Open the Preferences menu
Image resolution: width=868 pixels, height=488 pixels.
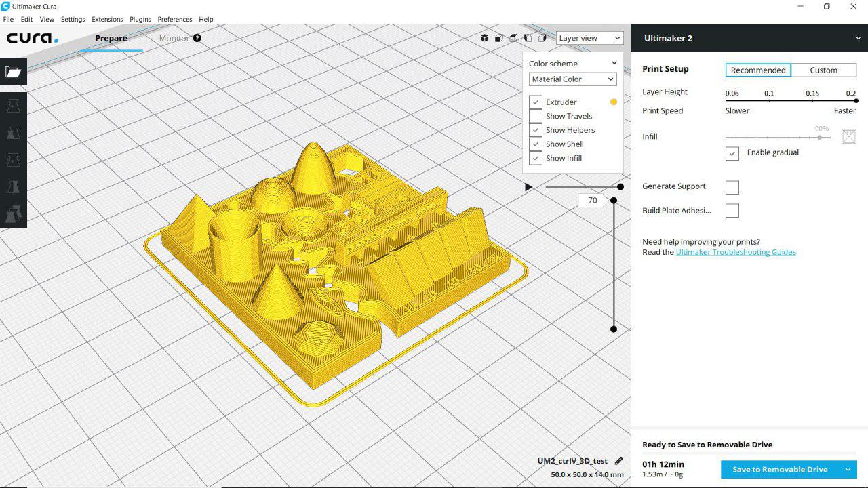pos(175,19)
